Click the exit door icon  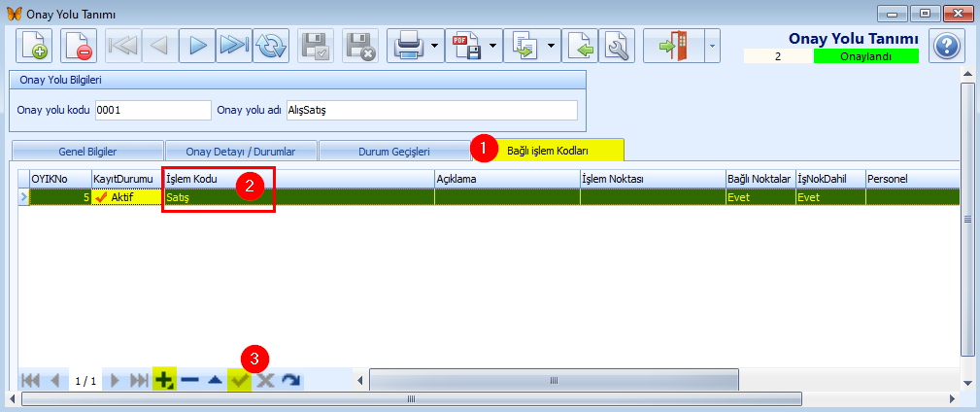click(673, 46)
